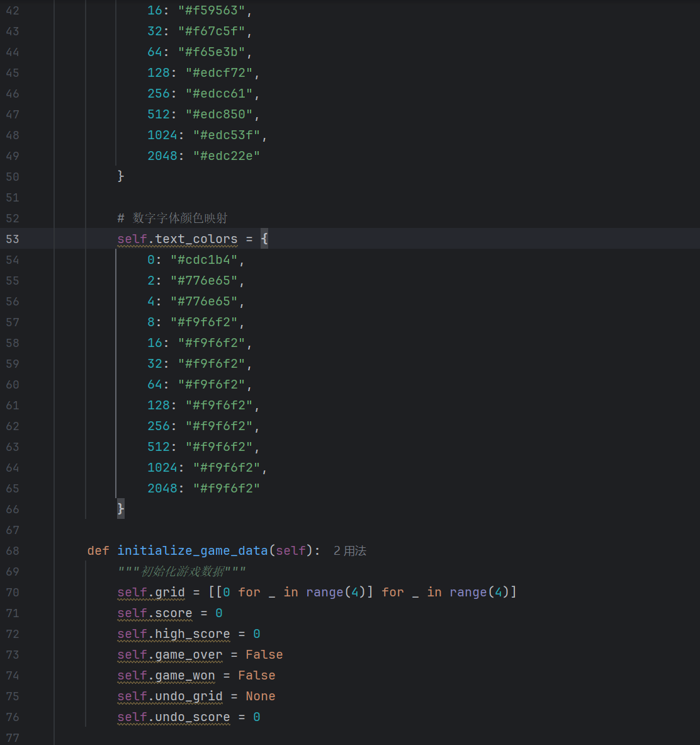Click the 1024 key on line 64
The height and width of the screenshot is (745, 700).
162,468
